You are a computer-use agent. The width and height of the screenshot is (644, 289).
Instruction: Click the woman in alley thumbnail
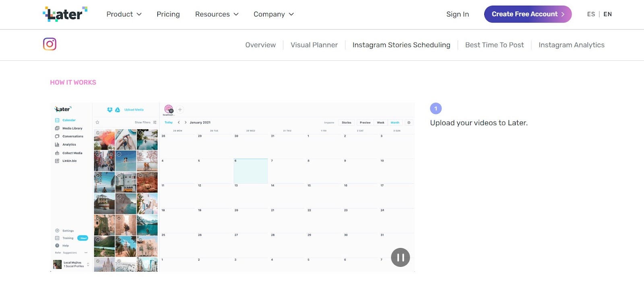126,225
